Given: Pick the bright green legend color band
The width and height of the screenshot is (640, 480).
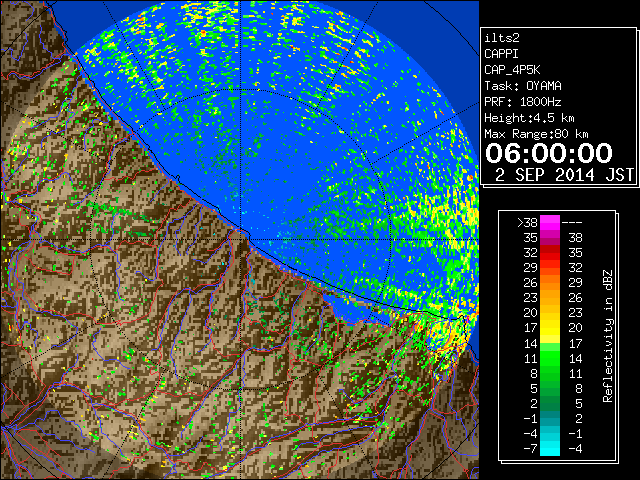Looking at the screenshot, I should coord(550,358).
